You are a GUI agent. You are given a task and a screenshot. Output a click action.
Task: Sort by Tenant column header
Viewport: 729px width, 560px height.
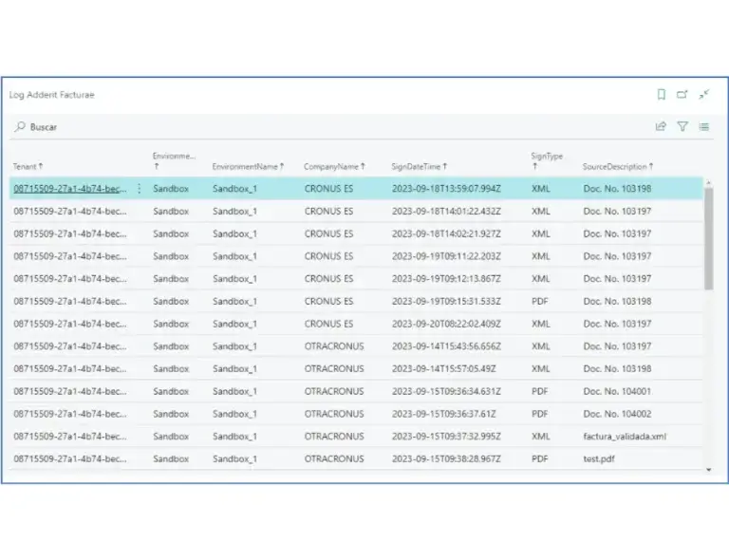pos(28,167)
